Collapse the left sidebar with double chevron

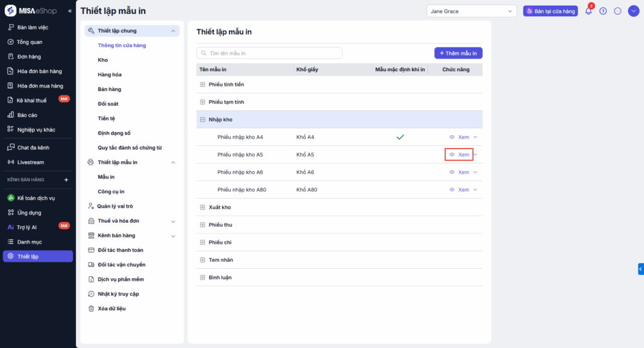coord(70,11)
